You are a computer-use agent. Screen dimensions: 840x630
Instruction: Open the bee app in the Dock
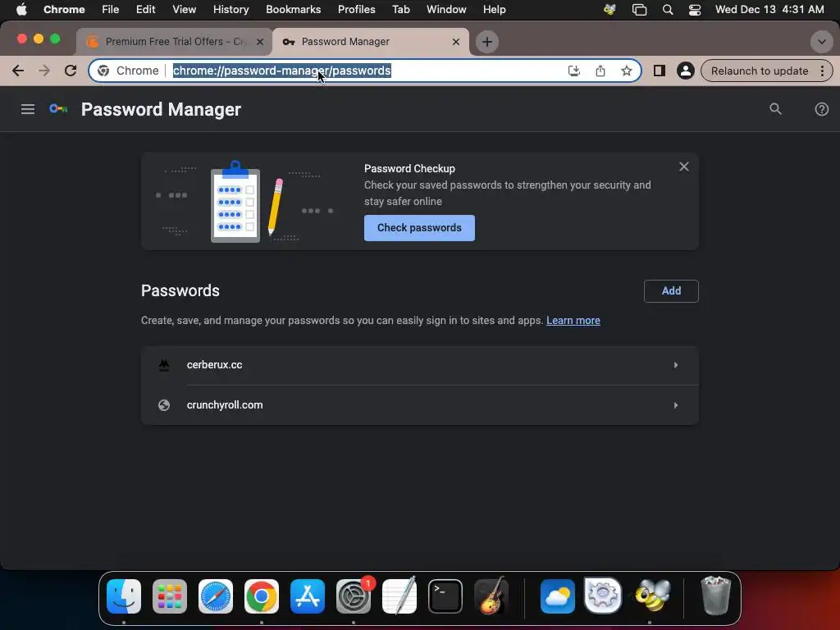point(652,596)
